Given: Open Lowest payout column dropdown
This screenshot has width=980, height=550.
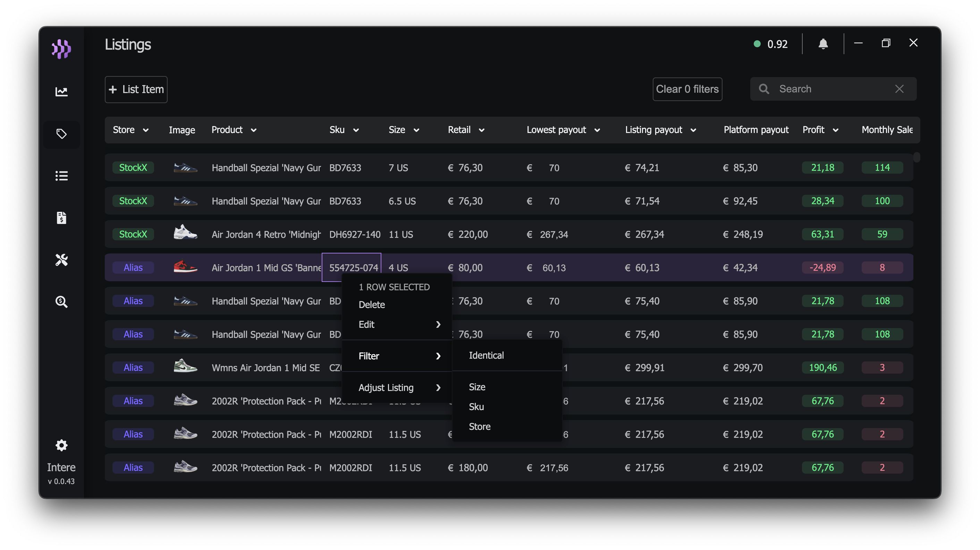Looking at the screenshot, I should point(597,130).
